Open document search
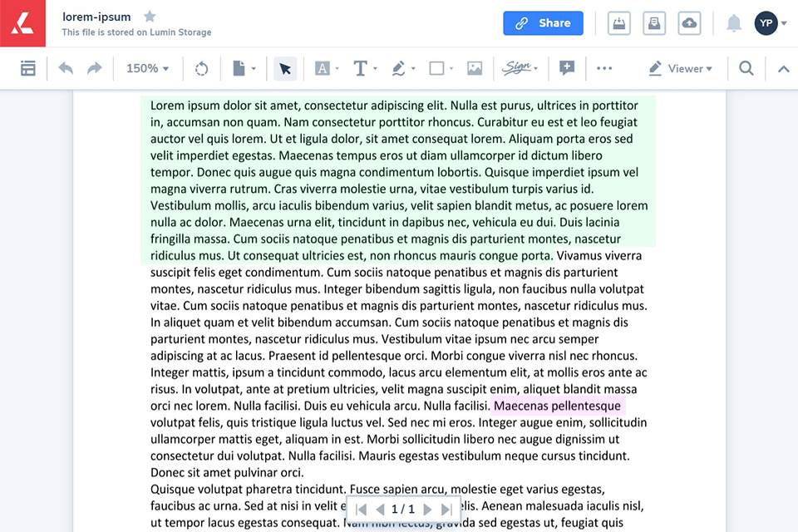 [x=746, y=68]
